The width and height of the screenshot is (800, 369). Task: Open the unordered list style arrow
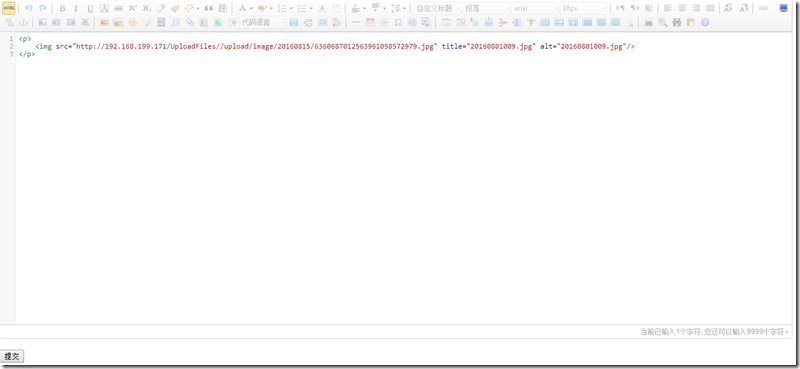[311, 8]
